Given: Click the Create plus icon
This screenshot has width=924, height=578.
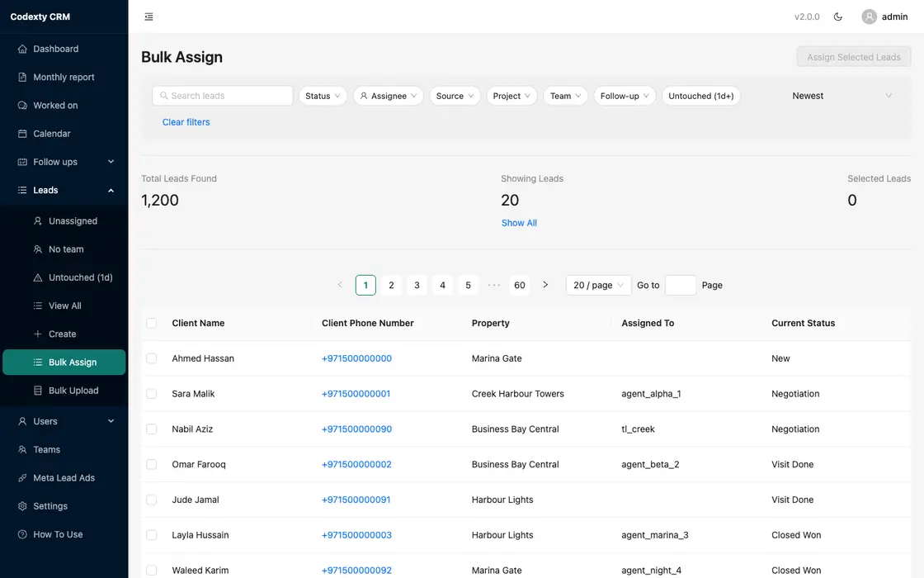Looking at the screenshot, I should pyautogui.click(x=38, y=334).
